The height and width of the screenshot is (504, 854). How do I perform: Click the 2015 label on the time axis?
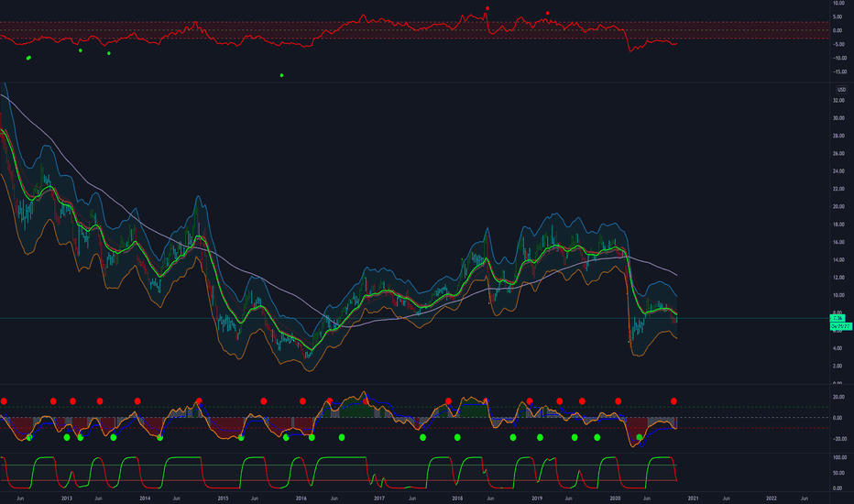tap(224, 498)
